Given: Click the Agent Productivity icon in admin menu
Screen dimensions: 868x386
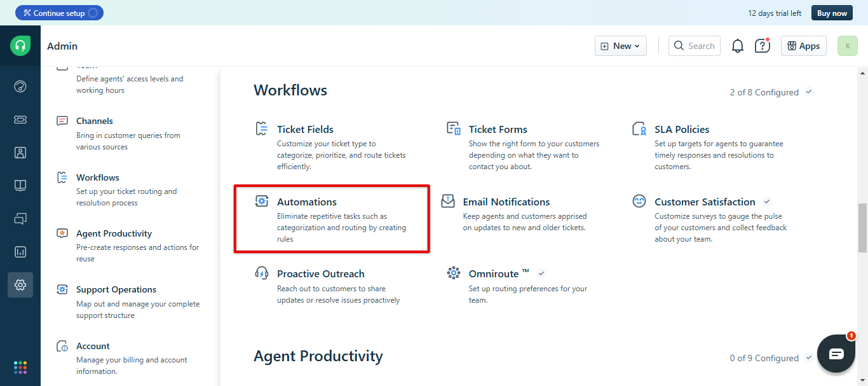Looking at the screenshot, I should click(x=62, y=233).
